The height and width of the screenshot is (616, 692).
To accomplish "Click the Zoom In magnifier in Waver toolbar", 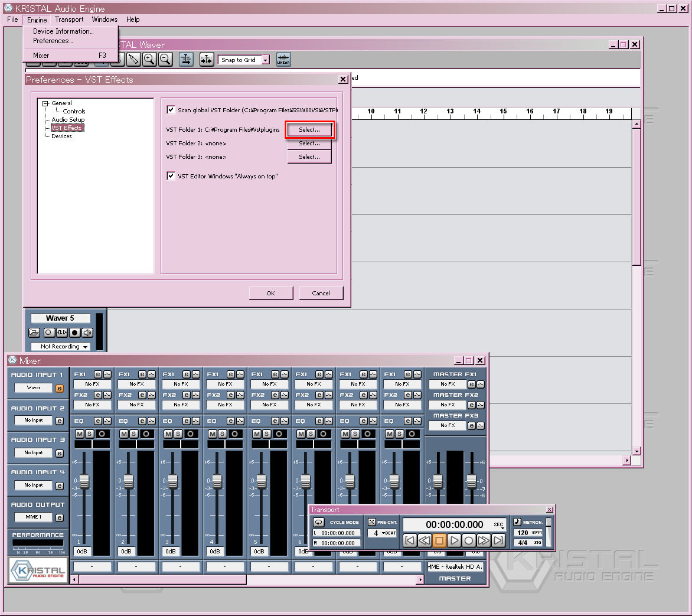I will [x=149, y=59].
